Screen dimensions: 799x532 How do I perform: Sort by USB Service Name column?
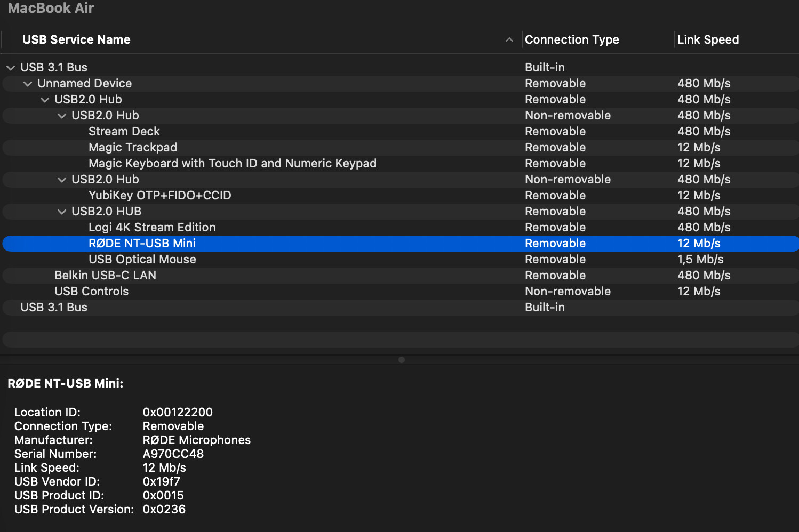click(76, 40)
